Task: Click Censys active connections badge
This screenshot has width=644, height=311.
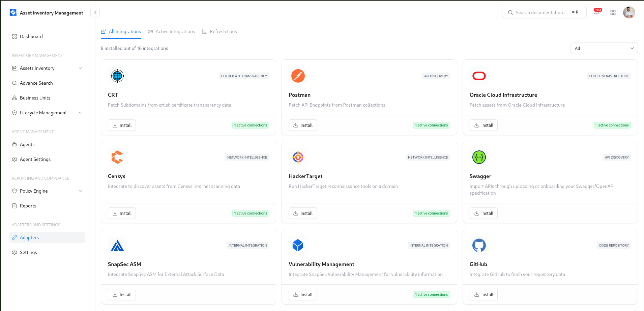Action: coord(251,213)
